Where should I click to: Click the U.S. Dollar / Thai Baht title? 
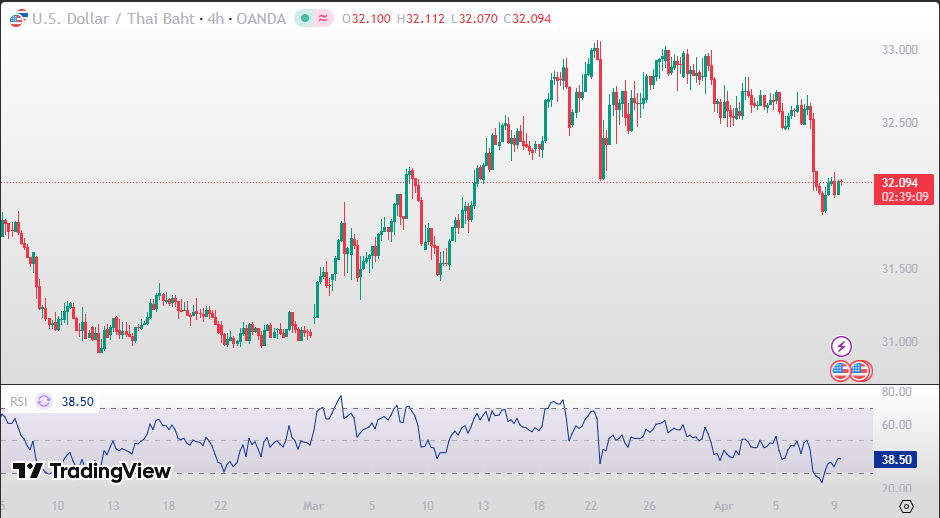point(113,19)
